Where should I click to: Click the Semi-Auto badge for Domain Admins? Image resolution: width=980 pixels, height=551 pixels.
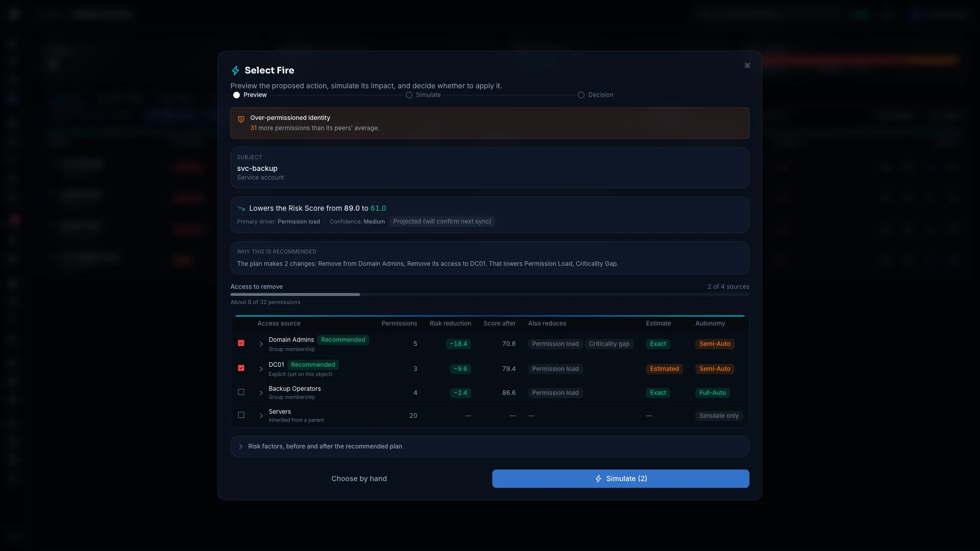click(715, 344)
